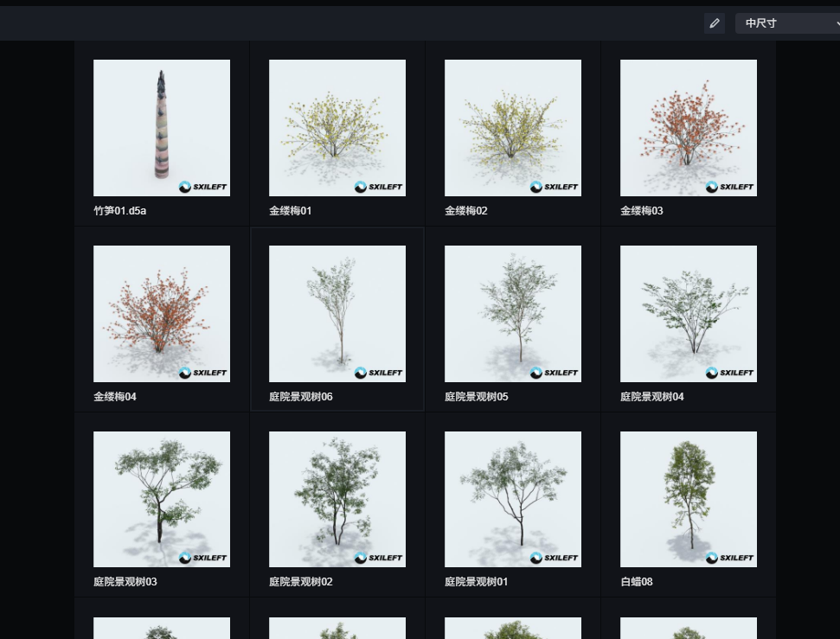
Task: Click the pencil edit icon
Action: [714, 23]
